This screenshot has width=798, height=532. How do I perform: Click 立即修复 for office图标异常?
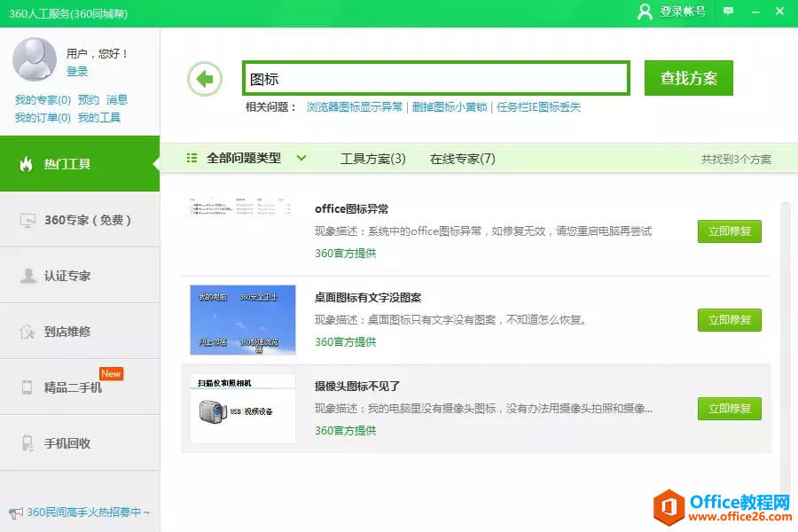(x=729, y=231)
